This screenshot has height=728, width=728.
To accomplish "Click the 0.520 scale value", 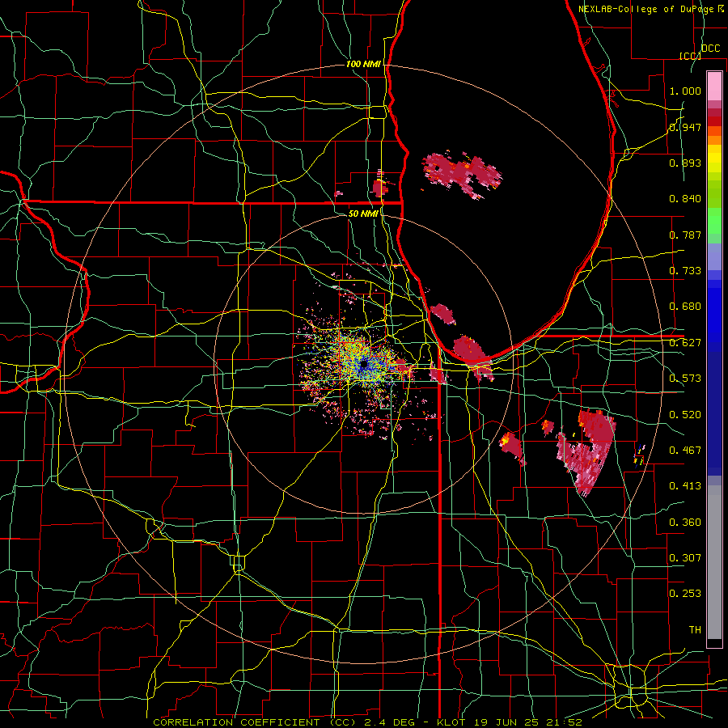I will 685,415.
